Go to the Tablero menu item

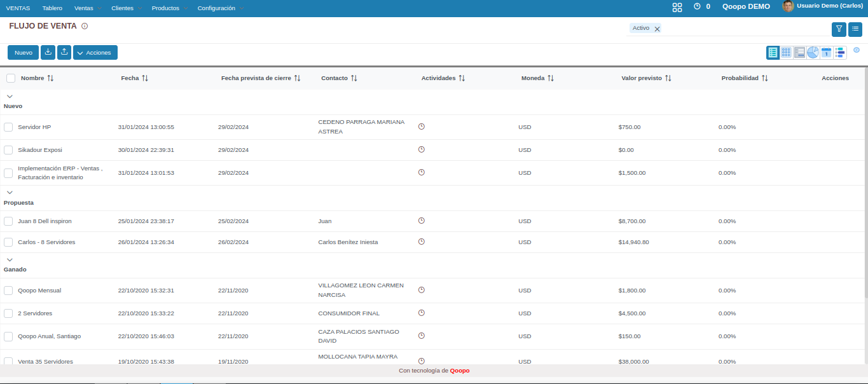tap(52, 8)
